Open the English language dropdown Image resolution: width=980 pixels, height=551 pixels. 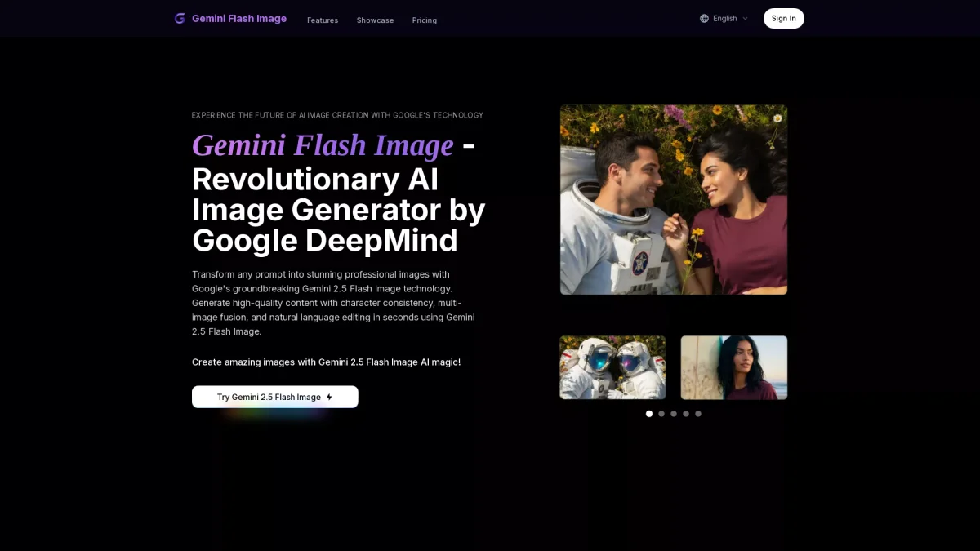(724, 19)
